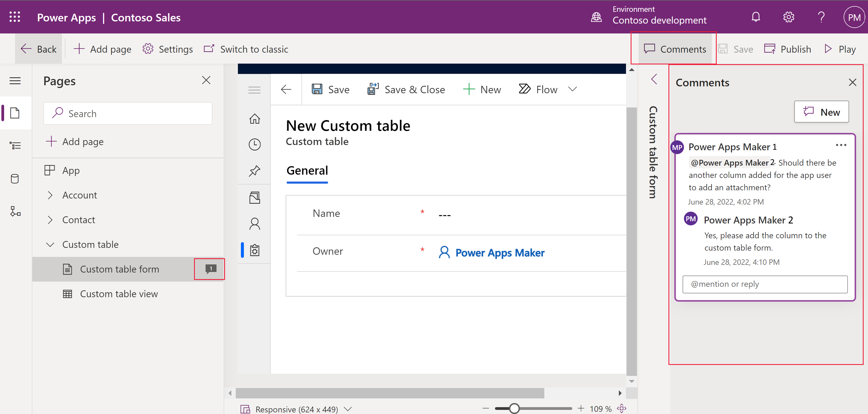Expand the Account tree item
The image size is (868, 414).
(50, 195)
